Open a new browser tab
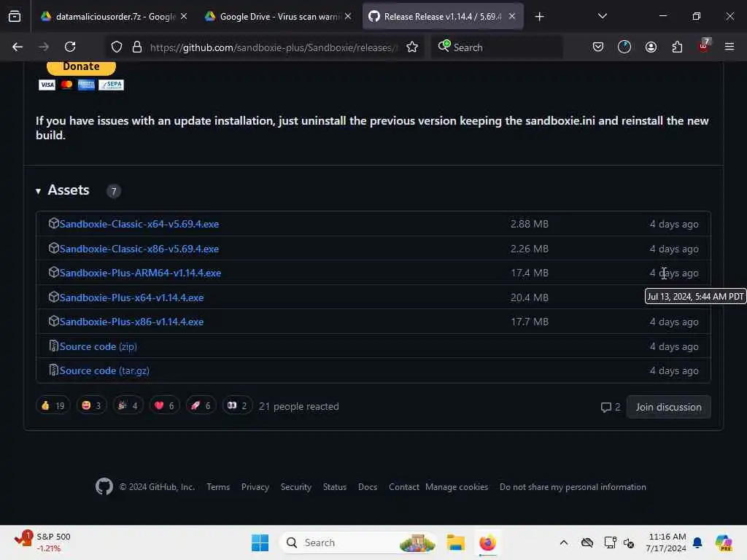The width and height of the screenshot is (747, 560). pos(539,17)
